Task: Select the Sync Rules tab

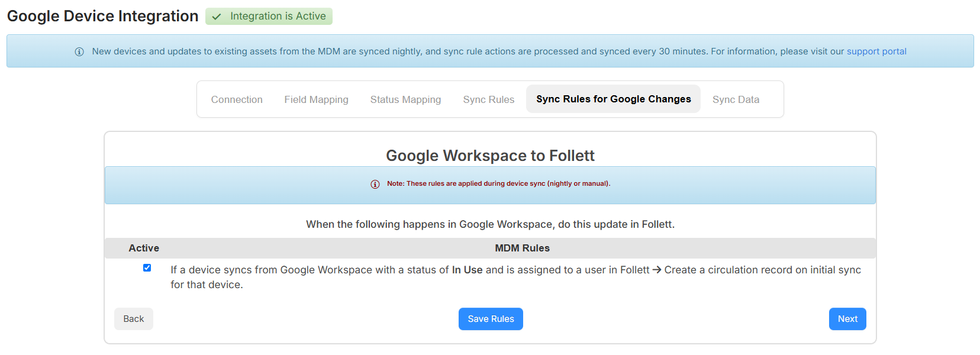Action: click(x=488, y=99)
